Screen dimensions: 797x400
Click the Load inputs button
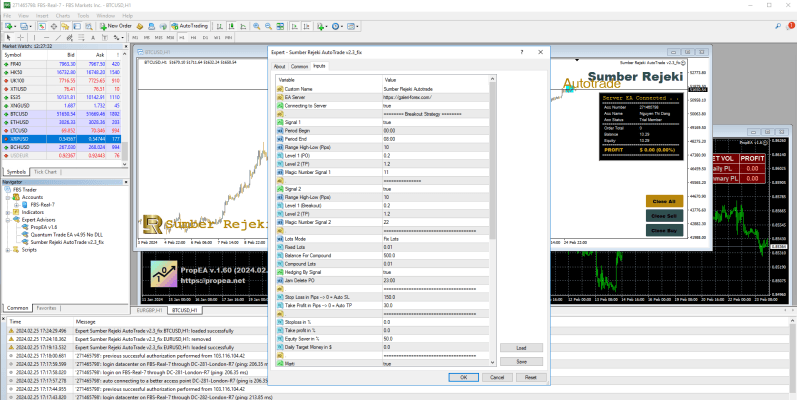point(521,348)
